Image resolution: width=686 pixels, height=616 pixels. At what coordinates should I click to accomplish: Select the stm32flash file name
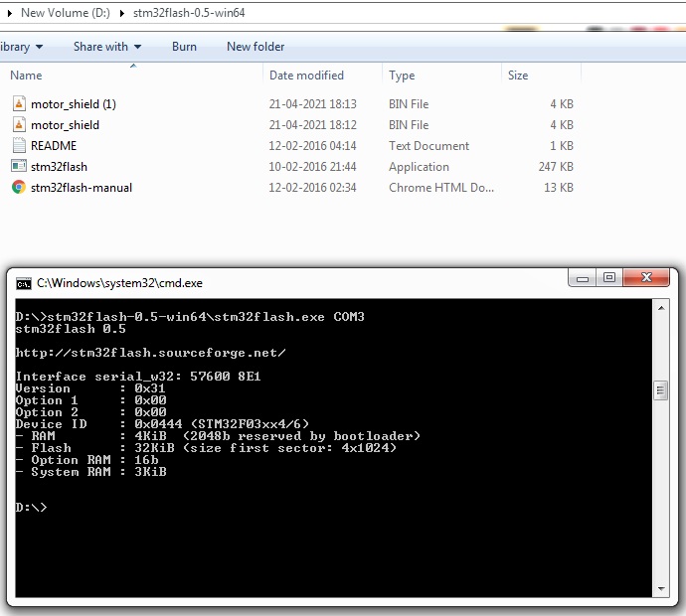(x=59, y=167)
